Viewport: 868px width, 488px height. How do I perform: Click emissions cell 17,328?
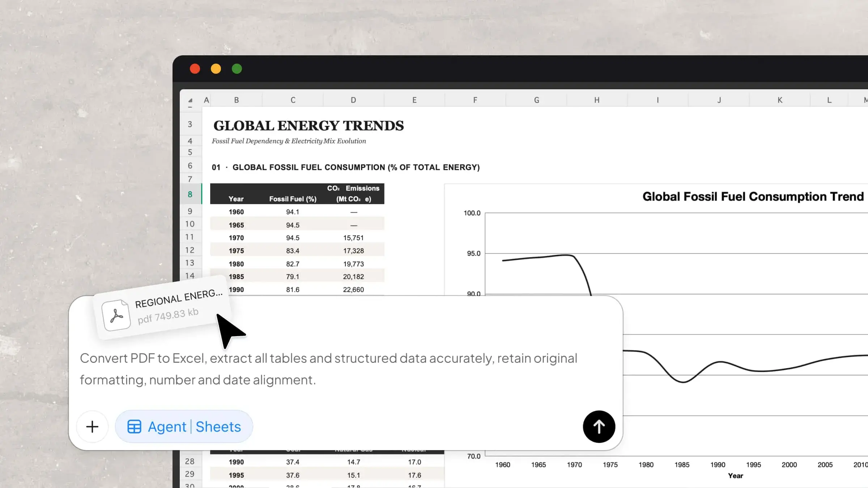[x=353, y=251]
